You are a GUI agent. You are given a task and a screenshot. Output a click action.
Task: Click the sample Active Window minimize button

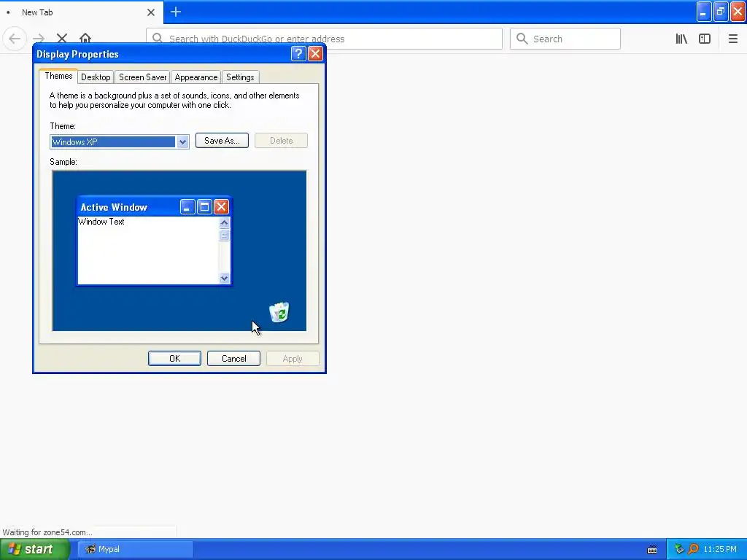(187, 206)
